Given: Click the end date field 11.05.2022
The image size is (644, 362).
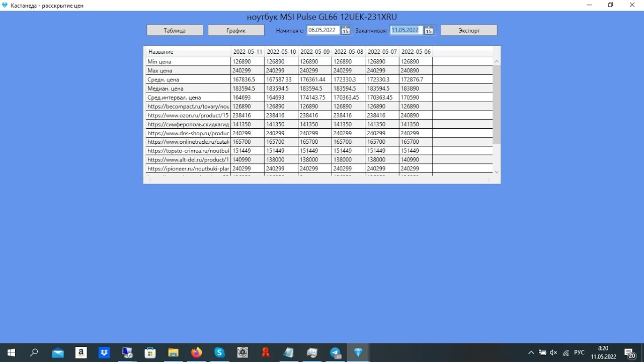Looking at the screenshot, I should click(x=406, y=30).
